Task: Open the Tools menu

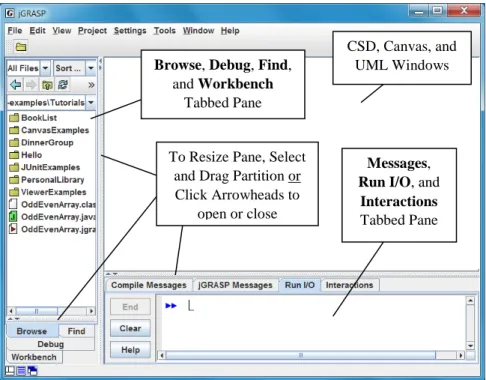Action: [x=164, y=31]
